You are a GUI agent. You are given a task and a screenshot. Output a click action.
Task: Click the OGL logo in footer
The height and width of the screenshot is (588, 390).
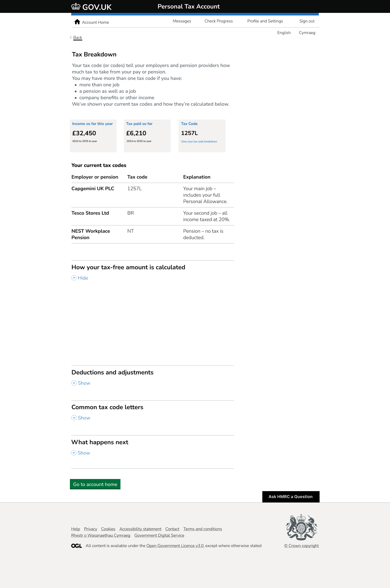76,546
